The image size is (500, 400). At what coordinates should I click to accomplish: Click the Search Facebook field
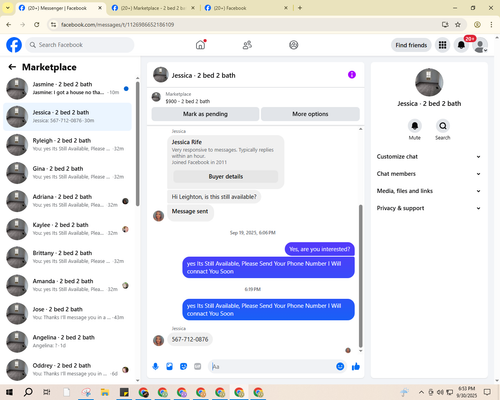pos(80,45)
